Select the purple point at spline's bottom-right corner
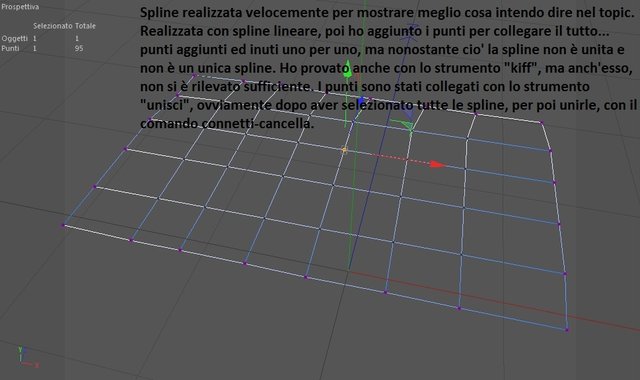The image size is (640, 380). point(567,330)
